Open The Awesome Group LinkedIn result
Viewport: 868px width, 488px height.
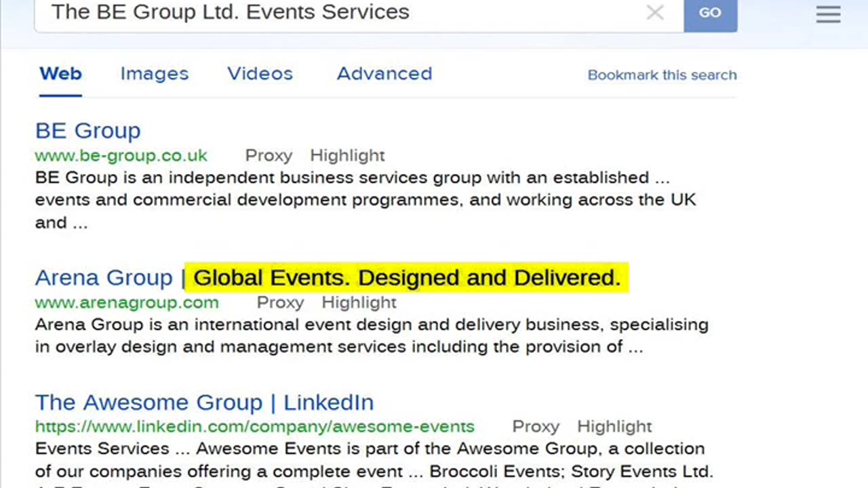coord(204,402)
